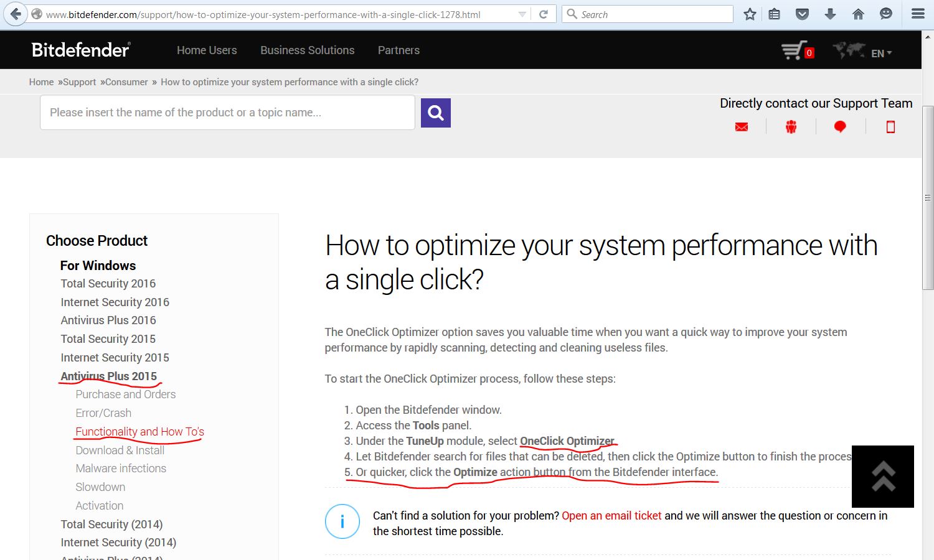Screen dimensions: 934x560
Task: Click the phone support icon
Action: [x=890, y=127]
